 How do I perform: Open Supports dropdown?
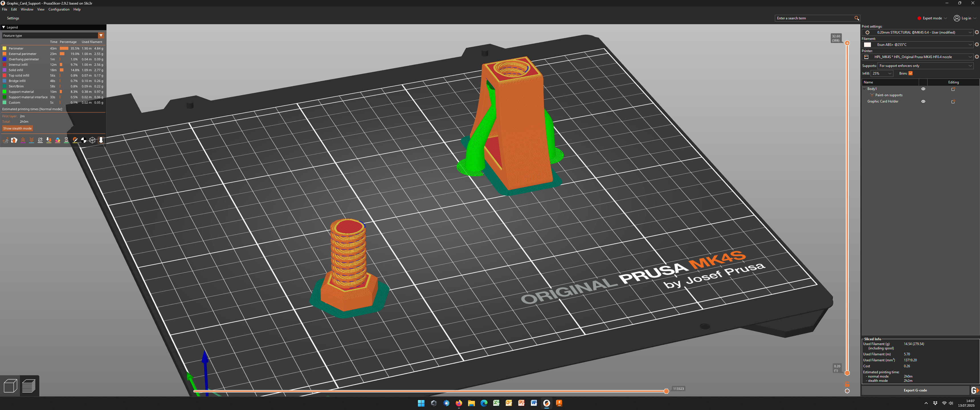click(x=925, y=66)
